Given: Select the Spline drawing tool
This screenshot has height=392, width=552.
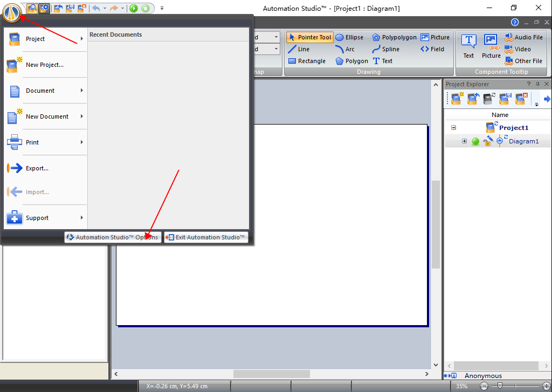Looking at the screenshot, I should point(386,49).
